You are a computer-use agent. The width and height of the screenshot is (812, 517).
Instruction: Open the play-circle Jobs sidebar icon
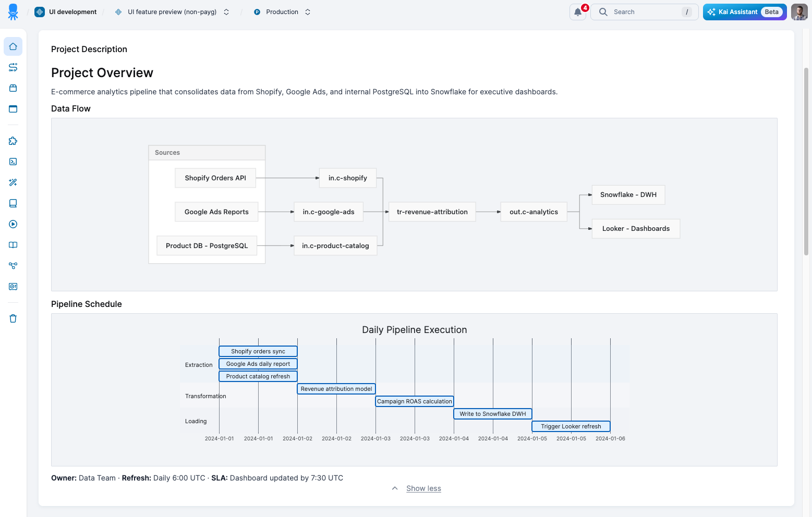(x=13, y=224)
